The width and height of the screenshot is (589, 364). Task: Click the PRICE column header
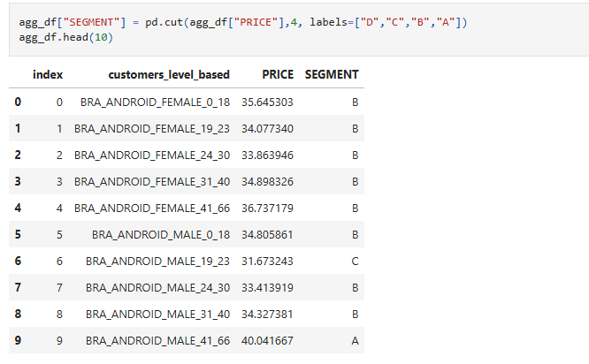[278, 74]
